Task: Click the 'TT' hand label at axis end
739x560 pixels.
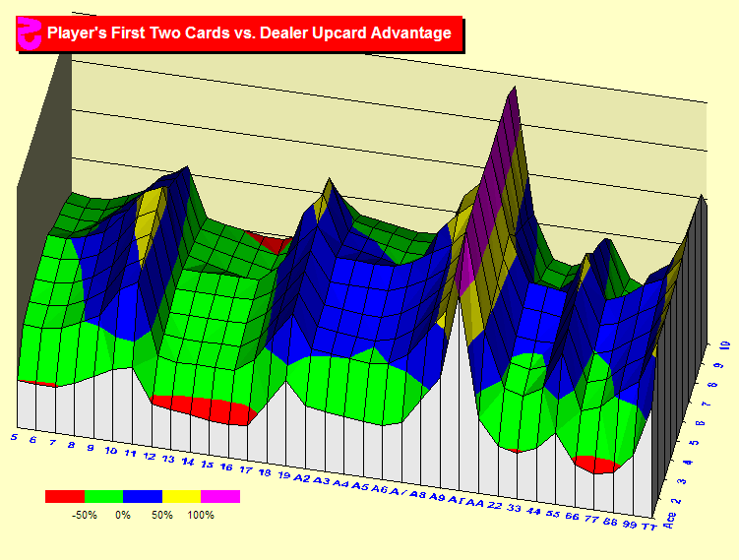Action: (x=648, y=528)
